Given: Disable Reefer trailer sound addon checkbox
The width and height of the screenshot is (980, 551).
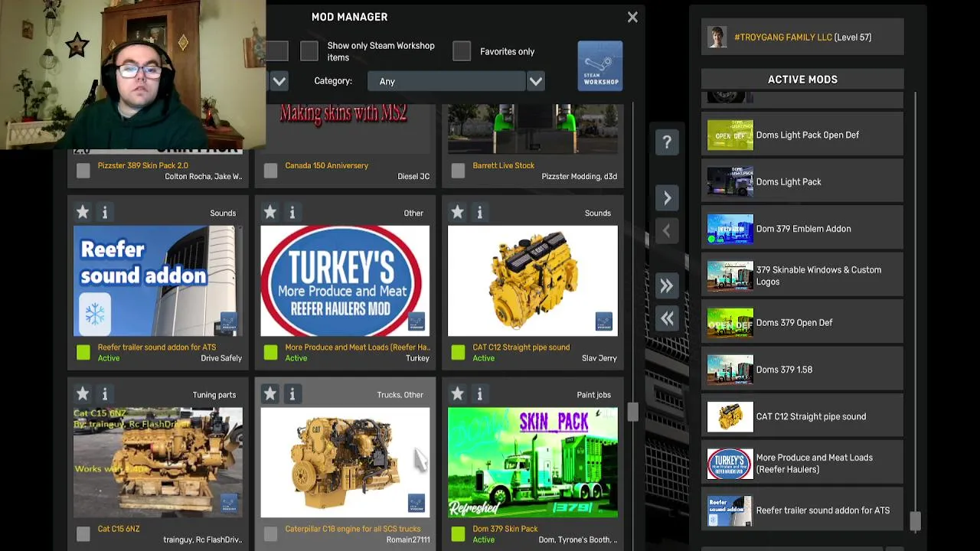Looking at the screenshot, I should (x=83, y=352).
